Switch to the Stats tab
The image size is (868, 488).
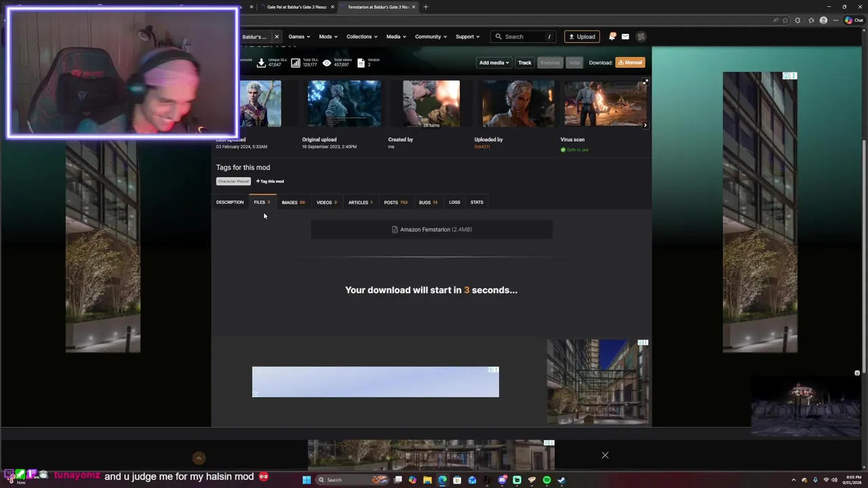click(477, 202)
